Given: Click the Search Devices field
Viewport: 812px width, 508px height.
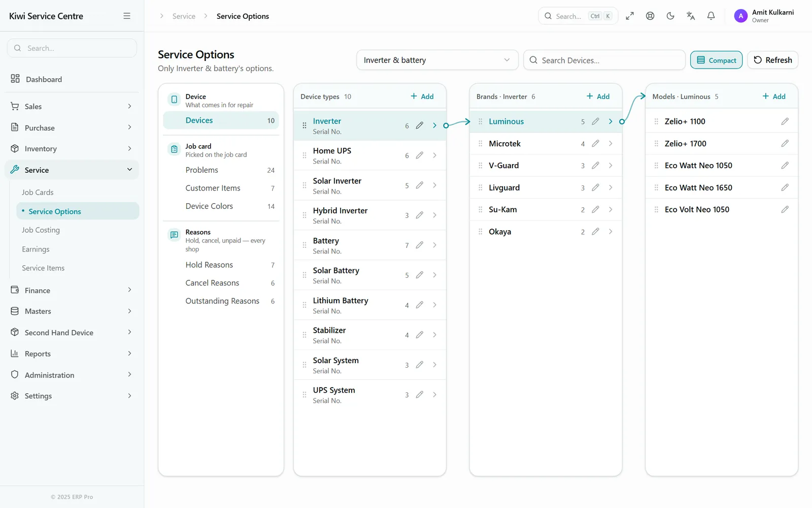Looking at the screenshot, I should point(604,60).
